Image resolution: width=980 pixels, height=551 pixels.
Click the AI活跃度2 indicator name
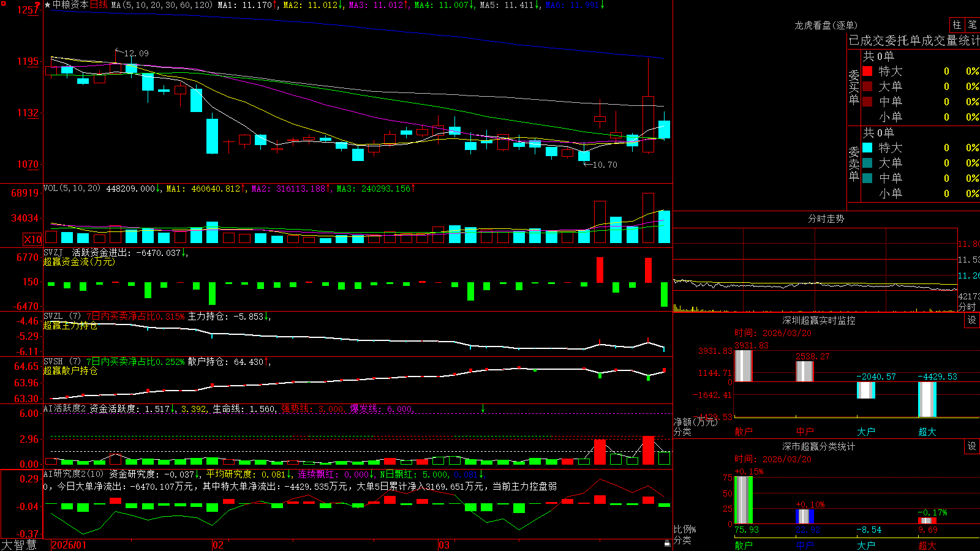(x=65, y=409)
